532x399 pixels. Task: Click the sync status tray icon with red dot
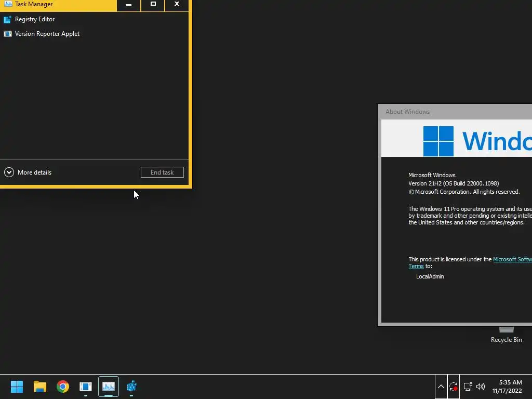click(454, 387)
